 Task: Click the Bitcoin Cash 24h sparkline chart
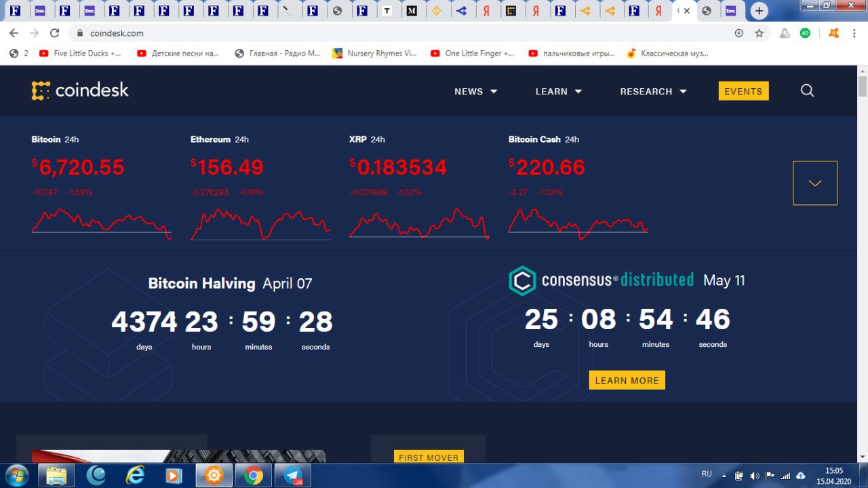(x=578, y=224)
